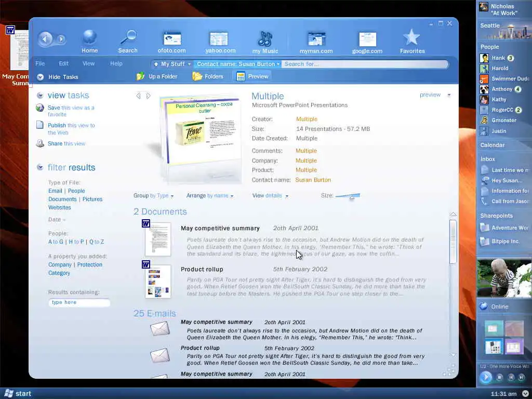
Task: Open the May competitive summary Word document thumbnail
Action: 157,239
